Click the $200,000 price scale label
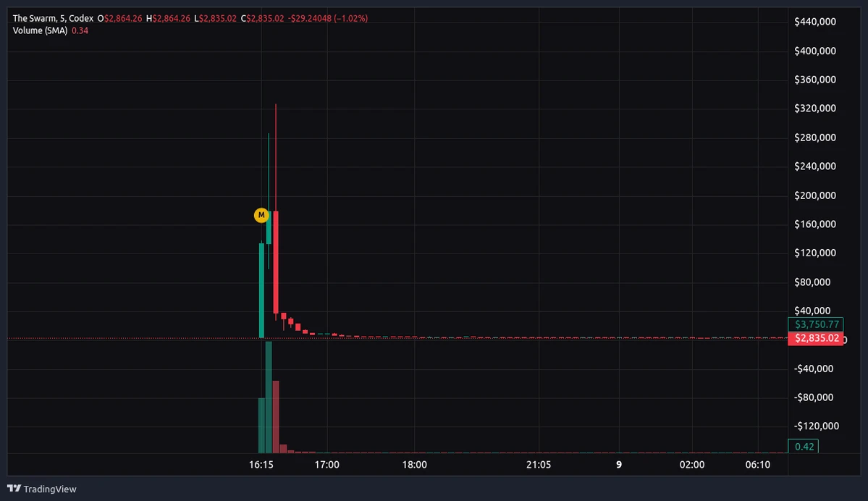The image size is (868, 501). (815, 195)
